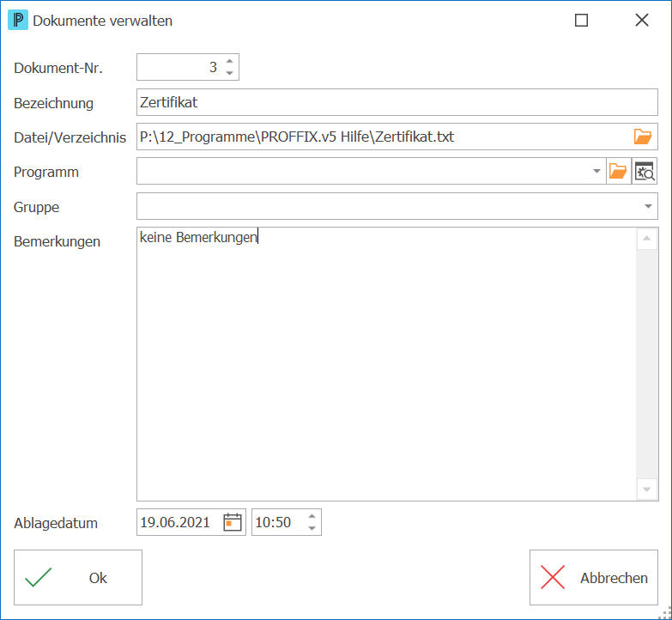Decrease the Dokument-Nr. value
This screenshot has height=620, width=672.
click(x=230, y=73)
